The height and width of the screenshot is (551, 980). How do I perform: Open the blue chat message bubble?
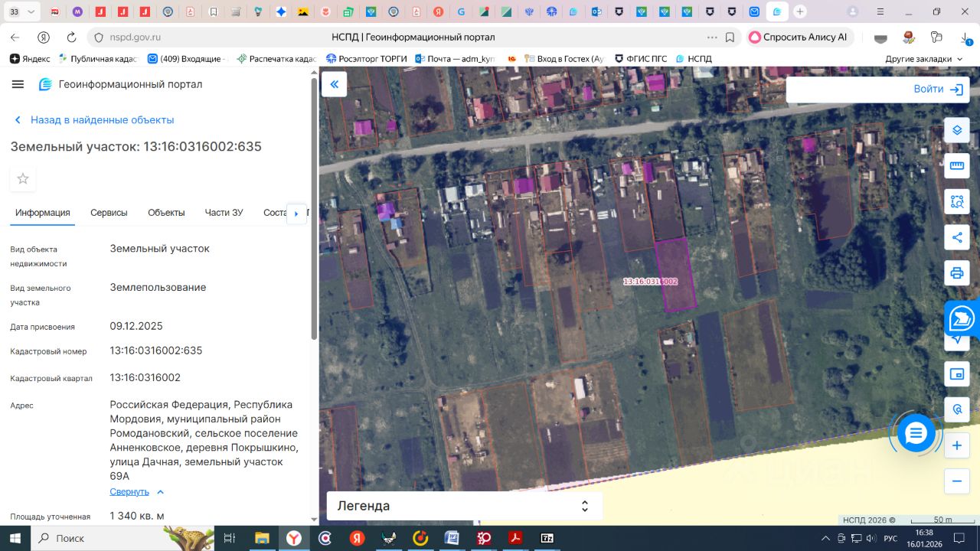coord(916,434)
